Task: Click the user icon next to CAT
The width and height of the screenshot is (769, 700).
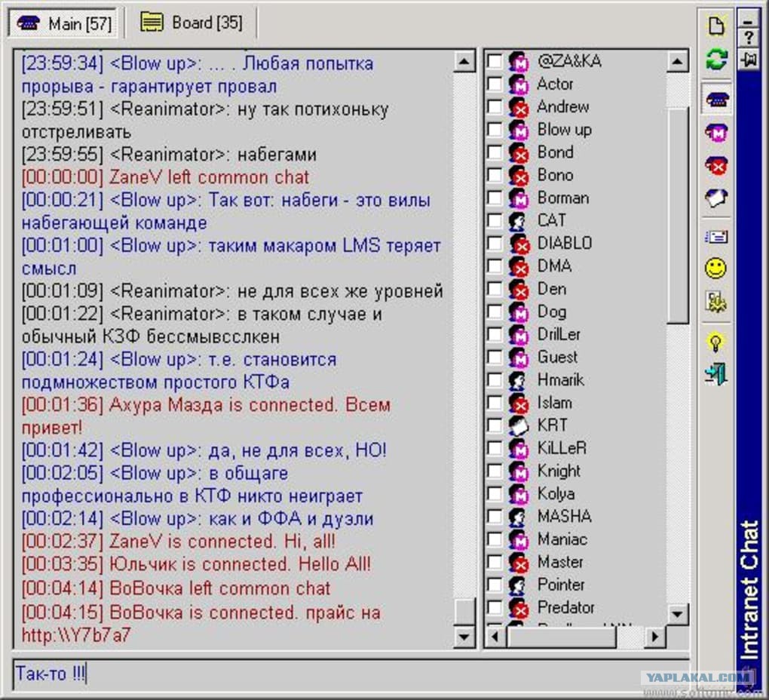Action: (517, 221)
